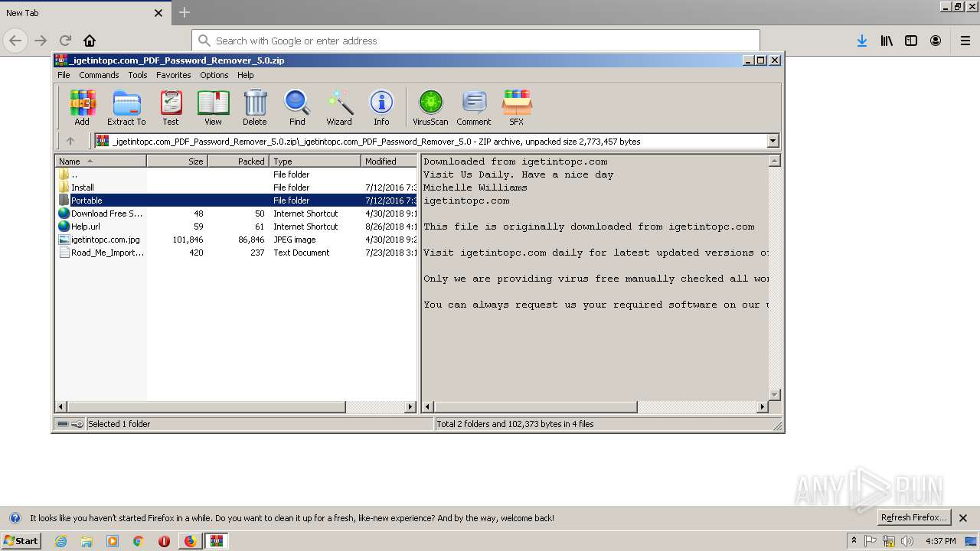Click the Windows Explorer taskbar icon
This screenshot has height=551, width=980.
tap(87, 541)
